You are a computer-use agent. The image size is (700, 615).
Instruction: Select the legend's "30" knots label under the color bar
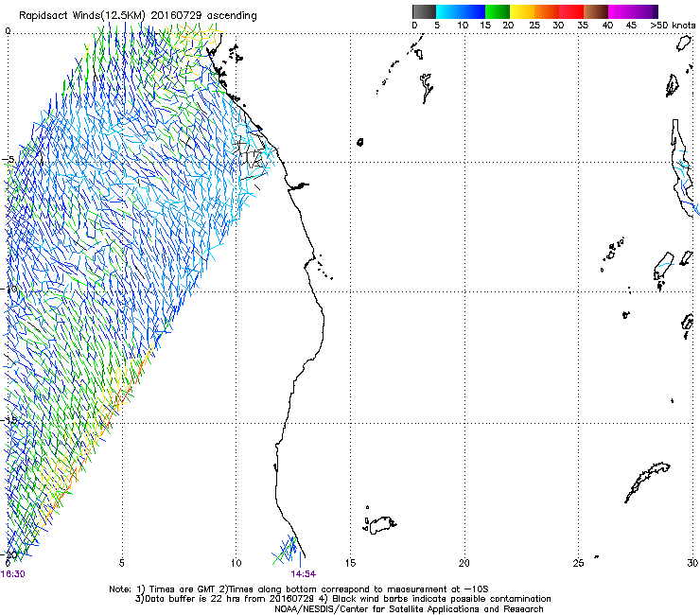558,26
